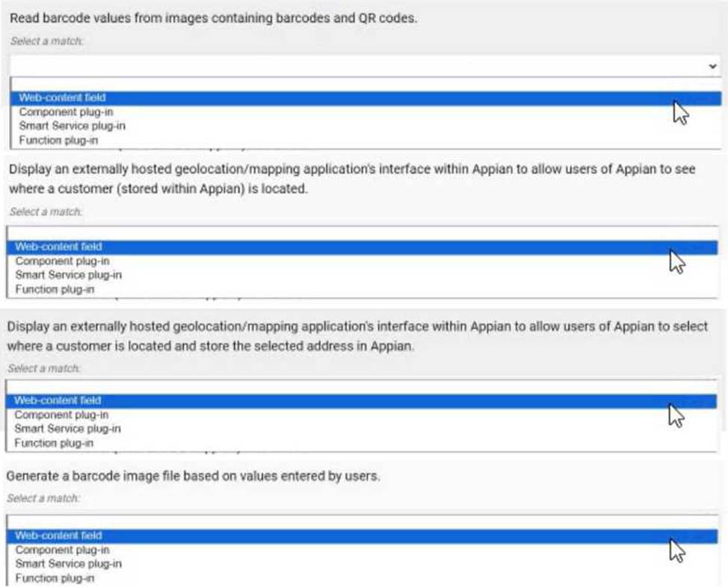Choose Function plug-in for generate barcode image file
Image resolution: width=728 pixels, height=587 pixels.
363,578
